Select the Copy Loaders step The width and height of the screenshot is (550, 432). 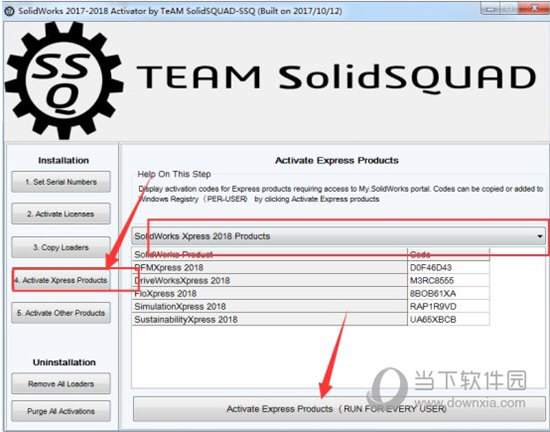61,247
